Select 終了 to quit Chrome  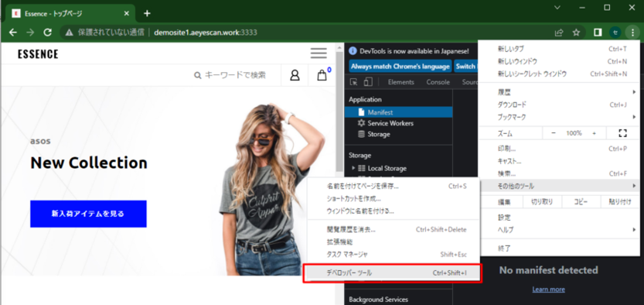pyautogui.click(x=559, y=248)
